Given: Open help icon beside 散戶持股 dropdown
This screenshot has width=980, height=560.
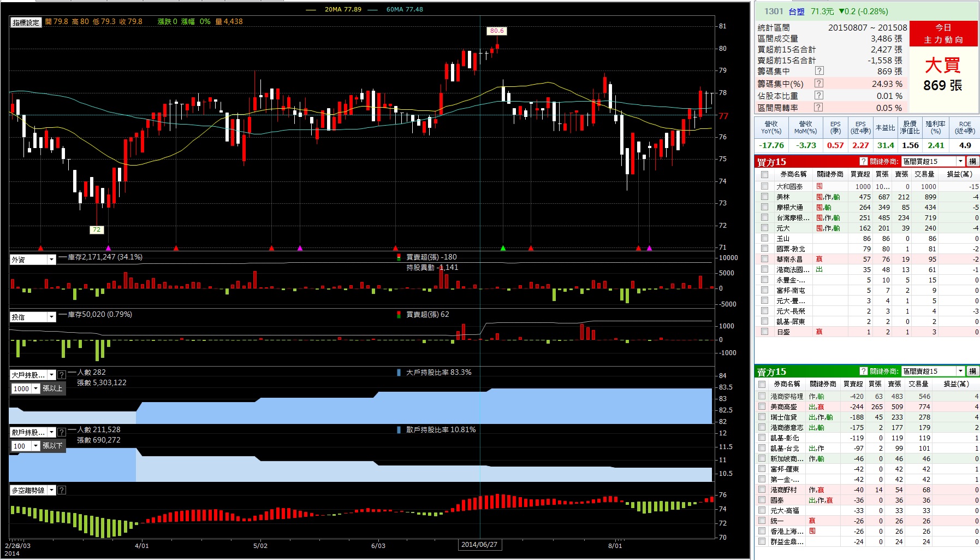Looking at the screenshot, I should pyautogui.click(x=62, y=432).
